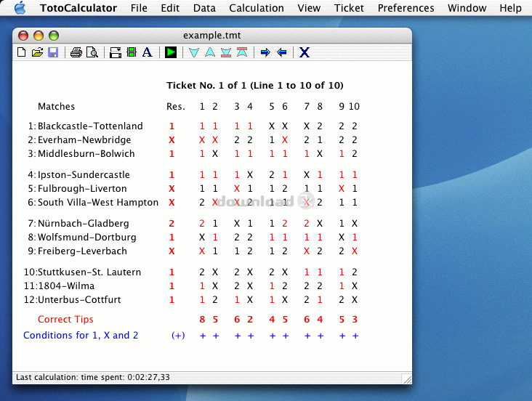Select match row '1804-Wilma'
This screenshot has width=532, height=401.
(x=66, y=286)
